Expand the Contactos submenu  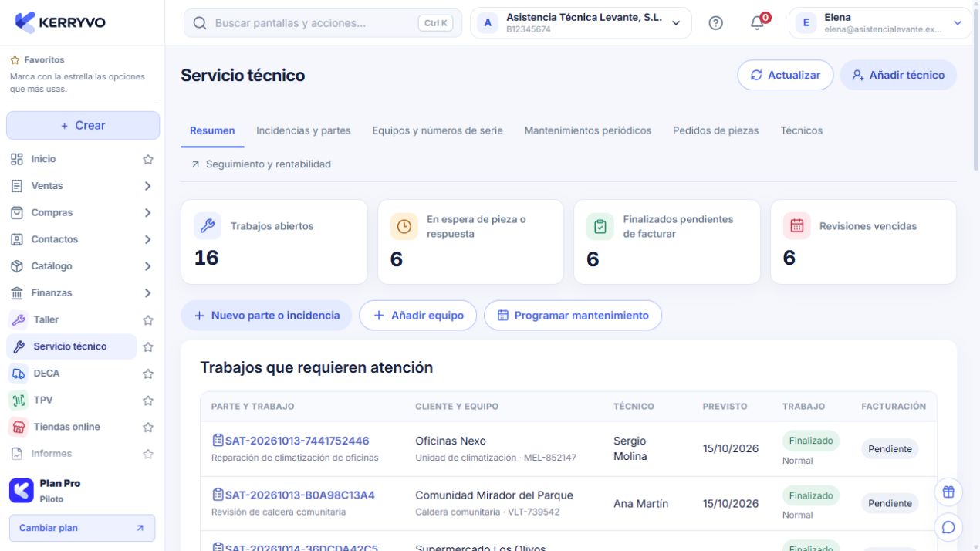148,239
